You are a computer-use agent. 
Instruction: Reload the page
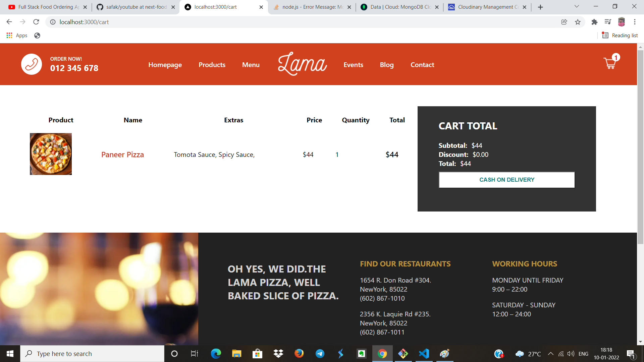click(36, 22)
